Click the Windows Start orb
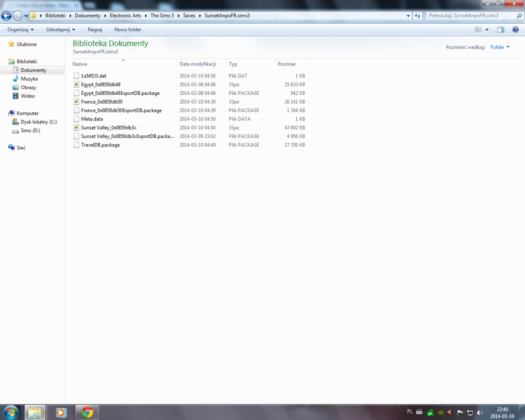525x420 pixels. (x=11, y=412)
